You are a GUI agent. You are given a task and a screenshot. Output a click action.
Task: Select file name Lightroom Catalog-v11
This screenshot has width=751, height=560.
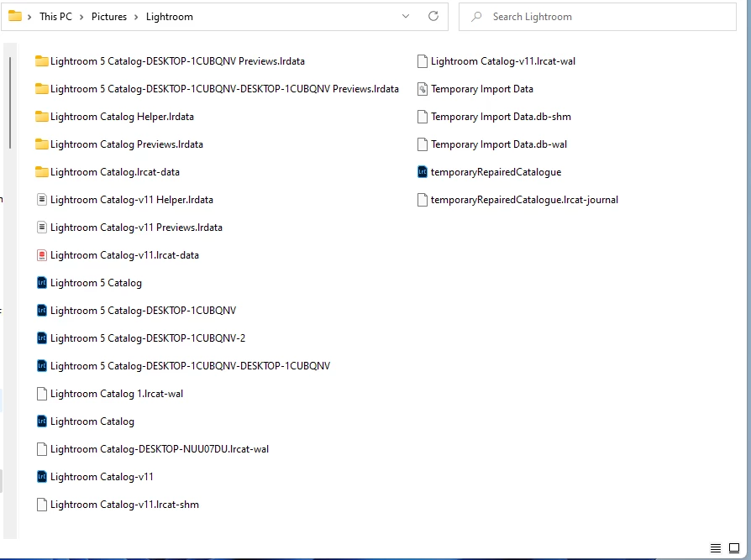(102, 477)
